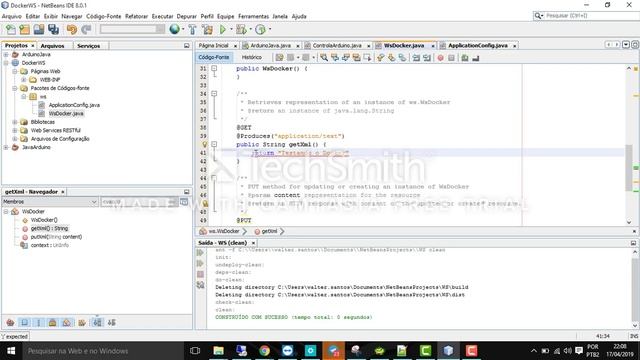Expand the ArduinoJava project node

coord(6,54)
